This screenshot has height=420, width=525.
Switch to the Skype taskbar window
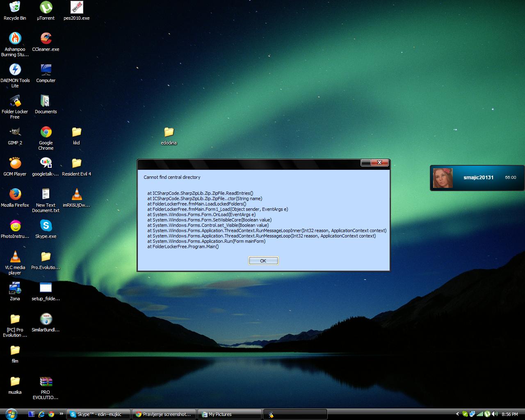click(99, 414)
